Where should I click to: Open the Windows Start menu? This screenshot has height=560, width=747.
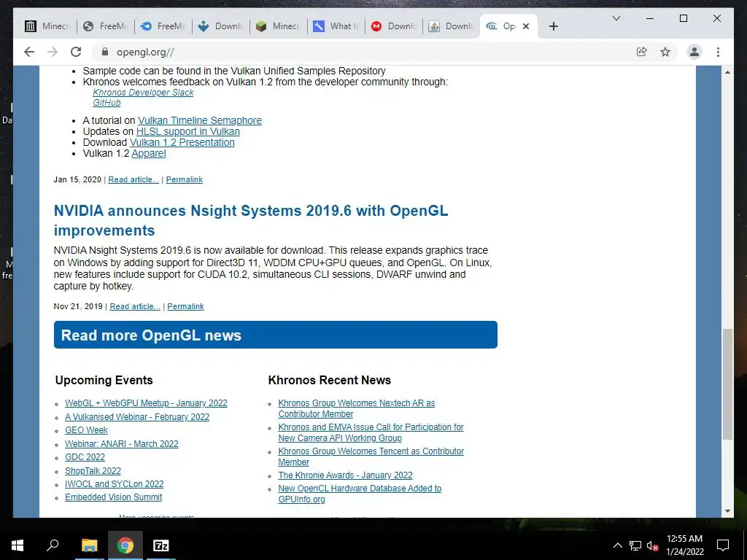[18, 545]
